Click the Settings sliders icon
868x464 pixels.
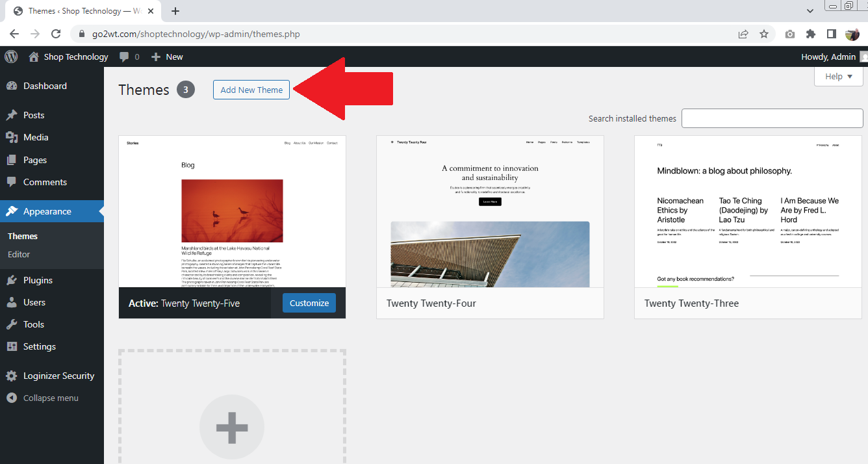point(12,346)
